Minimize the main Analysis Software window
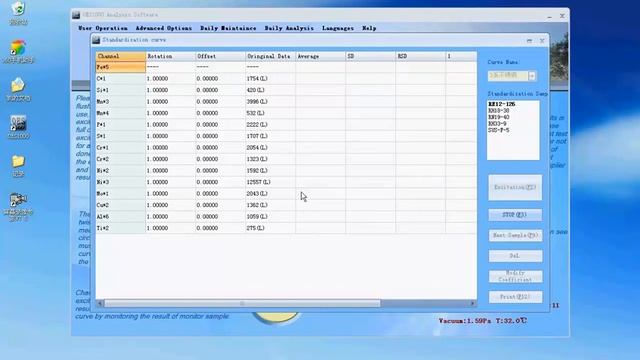Screen dimensions: 640x360 click(x=549, y=16)
